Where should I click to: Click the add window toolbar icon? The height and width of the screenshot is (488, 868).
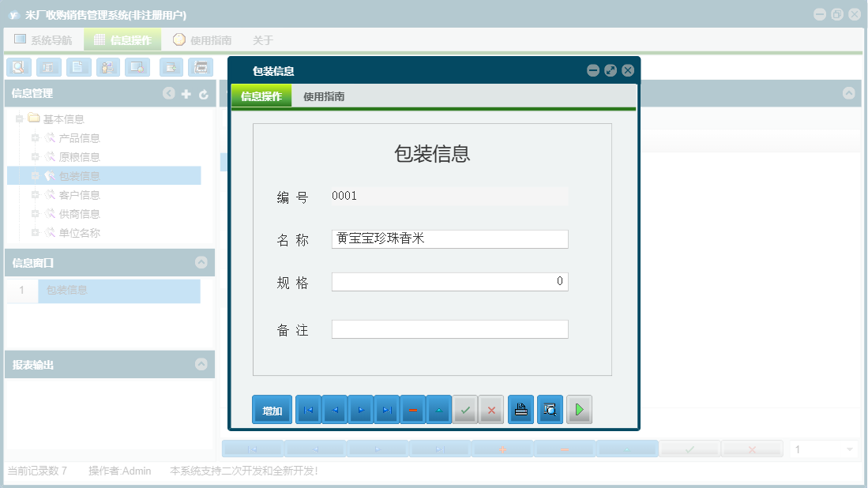(171, 67)
